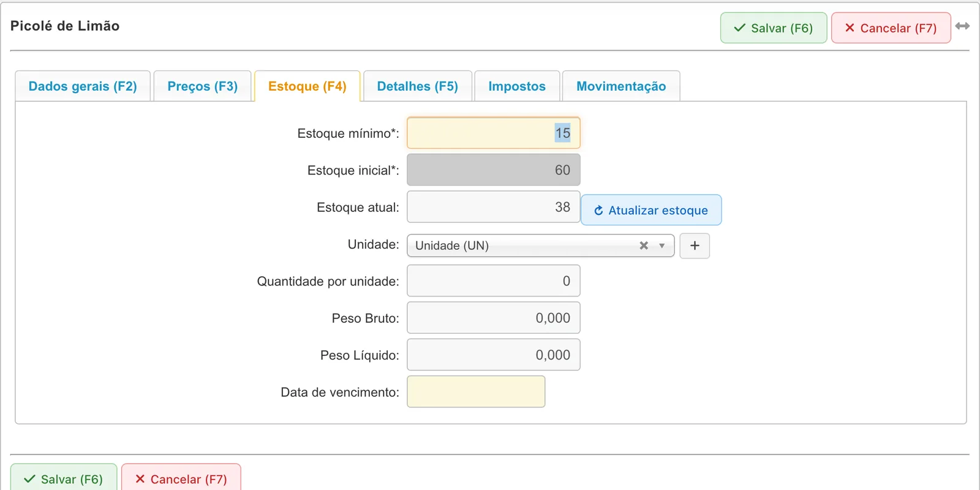Click the bottom Salvar (F6) button
The height and width of the screenshot is (490, 980).
click(x=64, y=478)
